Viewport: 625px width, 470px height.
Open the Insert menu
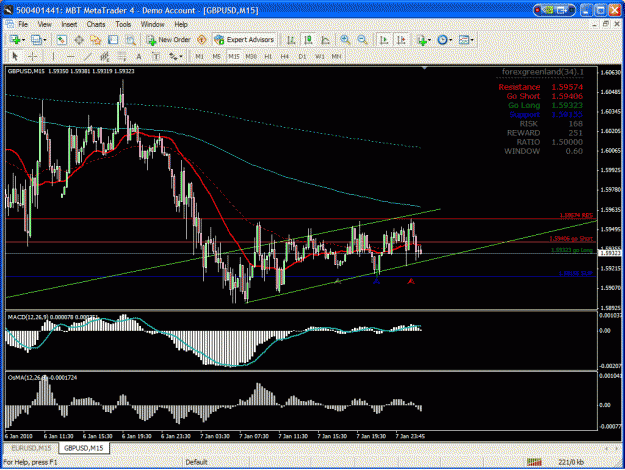(69, 24)
